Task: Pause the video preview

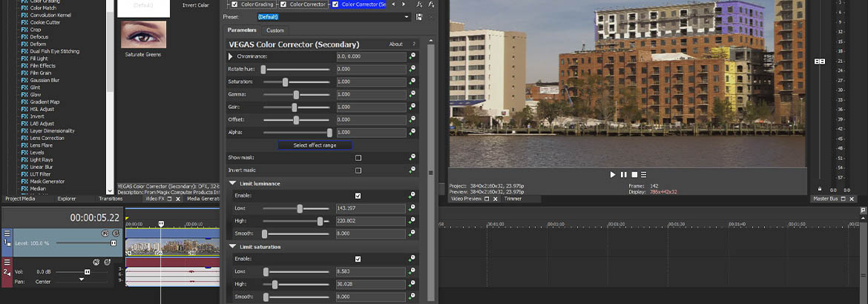Action: click(624, 174)
